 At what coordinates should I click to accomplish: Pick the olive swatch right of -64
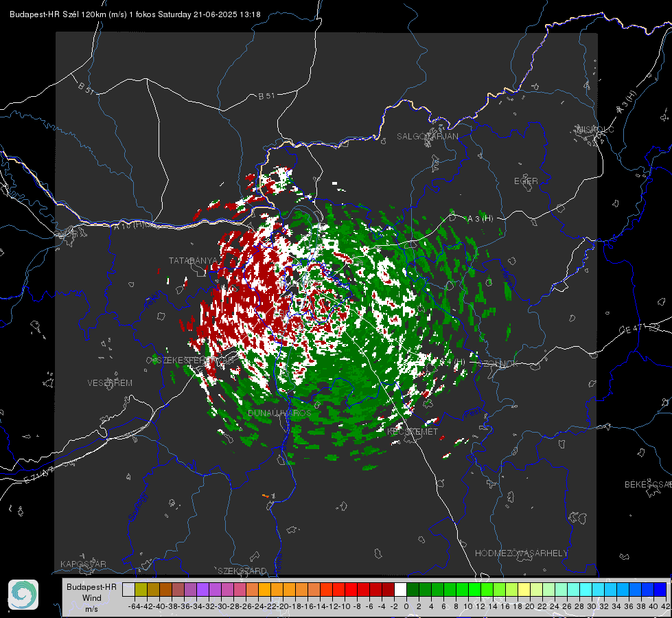141,589
